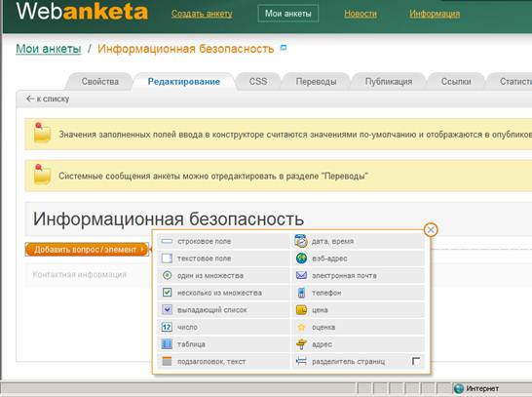
Task: Click the string field icon
Action: (x=167, y=241)
